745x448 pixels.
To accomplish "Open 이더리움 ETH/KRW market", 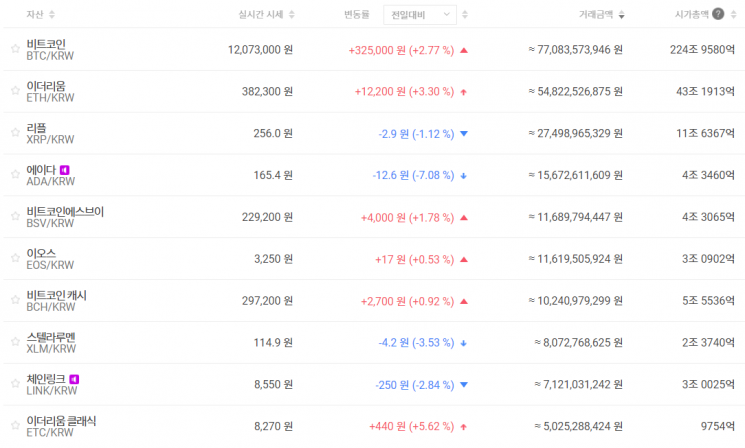I will click(50, 92).
